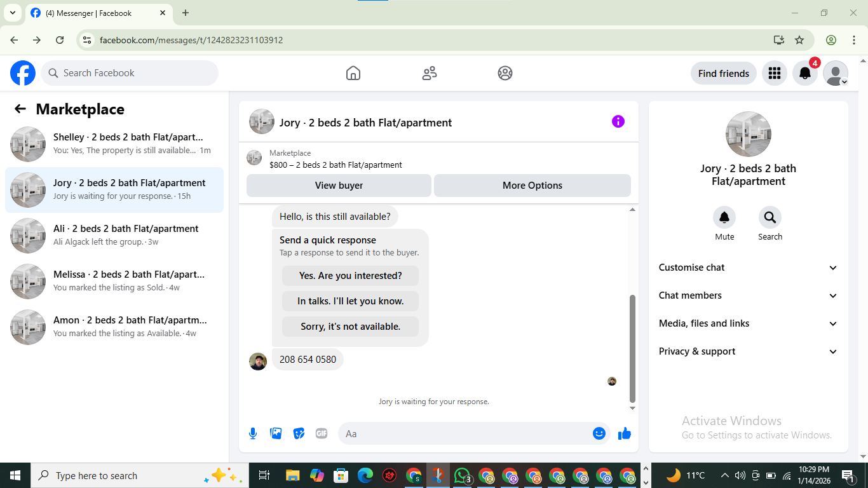Send "In talks. I'll let you know." response

coord(350,301)
